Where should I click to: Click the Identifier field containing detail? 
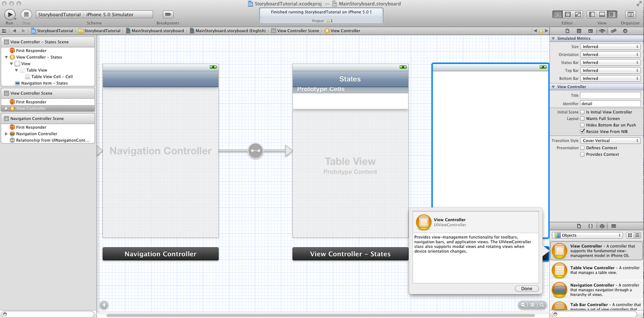pyautogui.click(x=610, y=104)
